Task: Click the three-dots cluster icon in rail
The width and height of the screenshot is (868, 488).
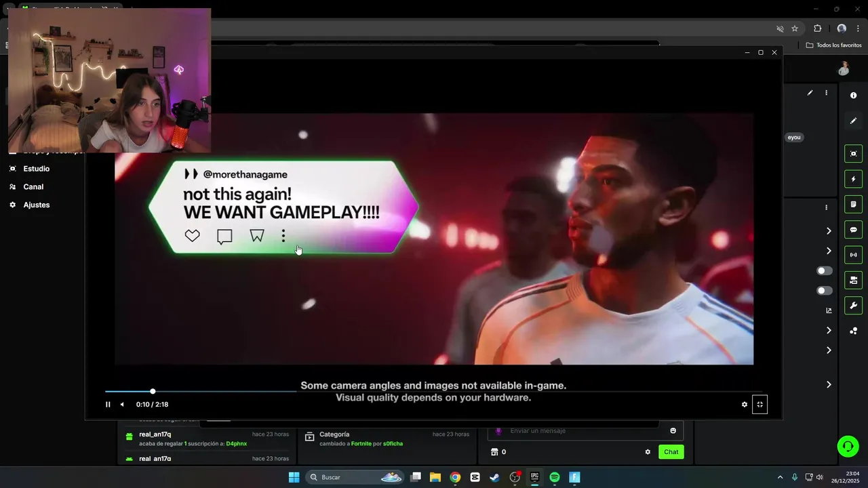Action: click(x=854, y=331)
